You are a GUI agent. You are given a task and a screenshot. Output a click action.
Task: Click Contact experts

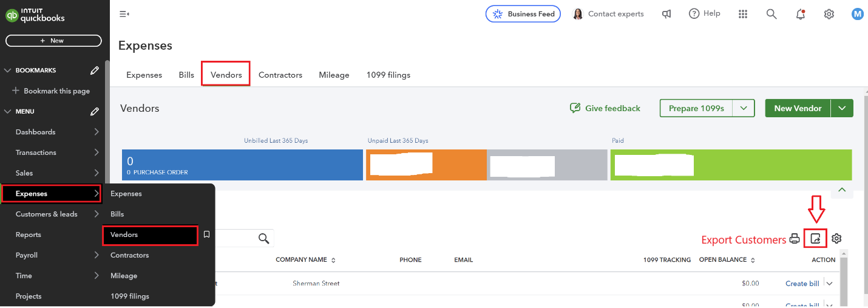(608, 14)
